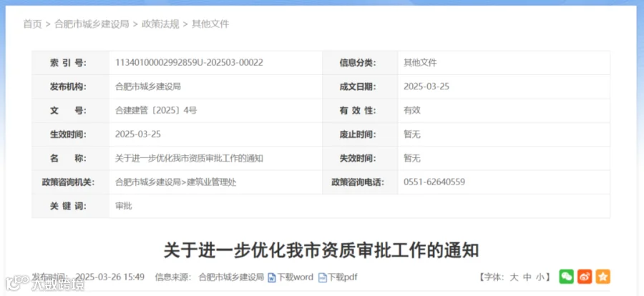Click the orange star favorite icon
644x296 pixels.
coord(603,277)
